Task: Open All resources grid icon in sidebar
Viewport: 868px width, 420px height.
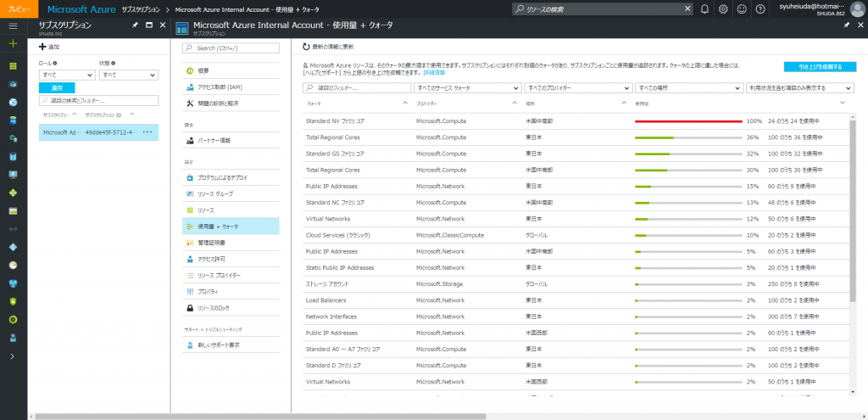Action: pos(14,66)
